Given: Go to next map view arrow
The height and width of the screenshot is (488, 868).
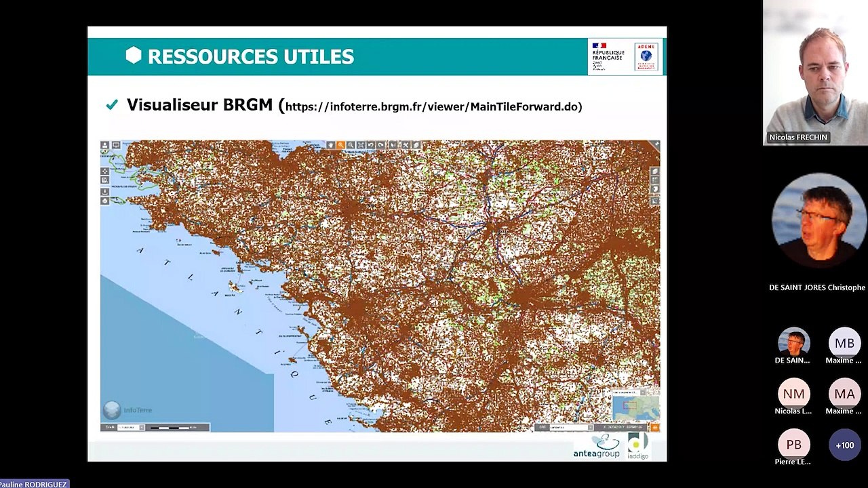Looking at the screenshot, I should (x=380, y=145).
